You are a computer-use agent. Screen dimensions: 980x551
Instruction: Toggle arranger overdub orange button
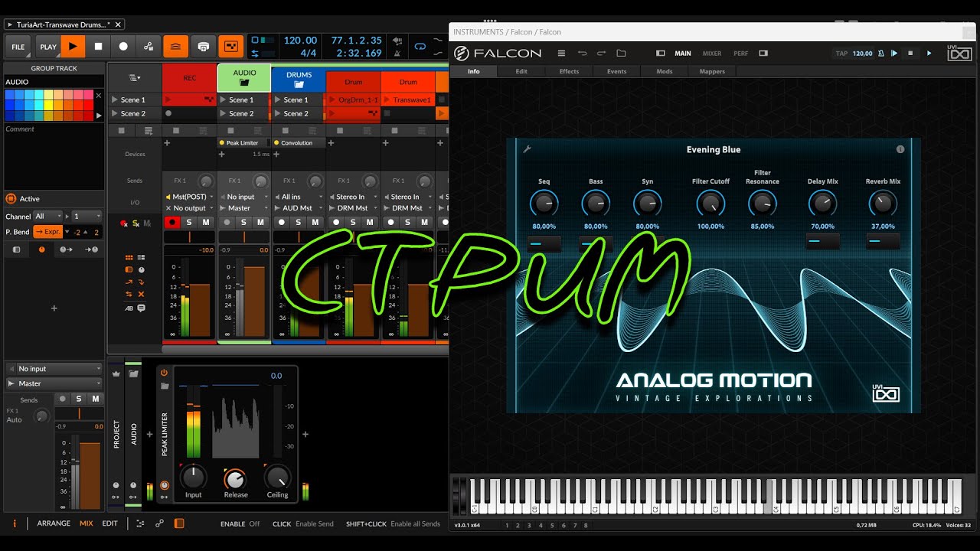tap(175, 47)
